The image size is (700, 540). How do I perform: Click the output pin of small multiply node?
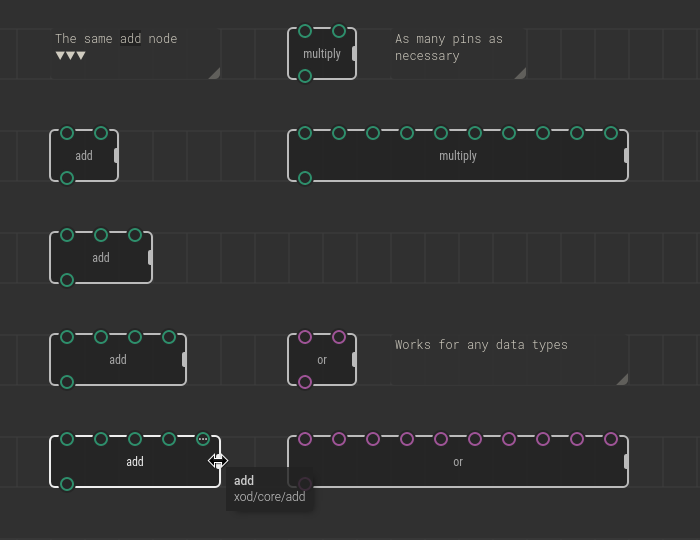[305, 76]
